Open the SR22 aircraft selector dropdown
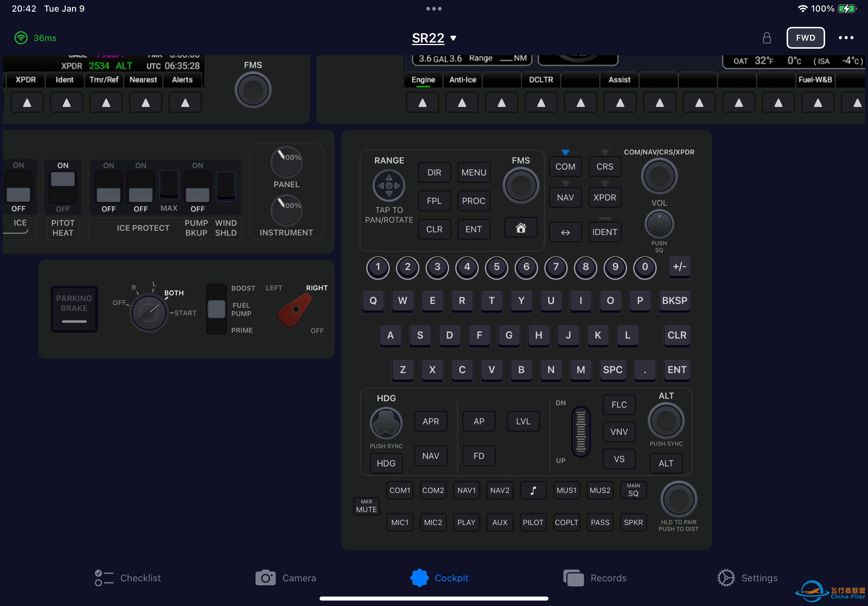Screen dimensions: 868x606 [434, 38]
